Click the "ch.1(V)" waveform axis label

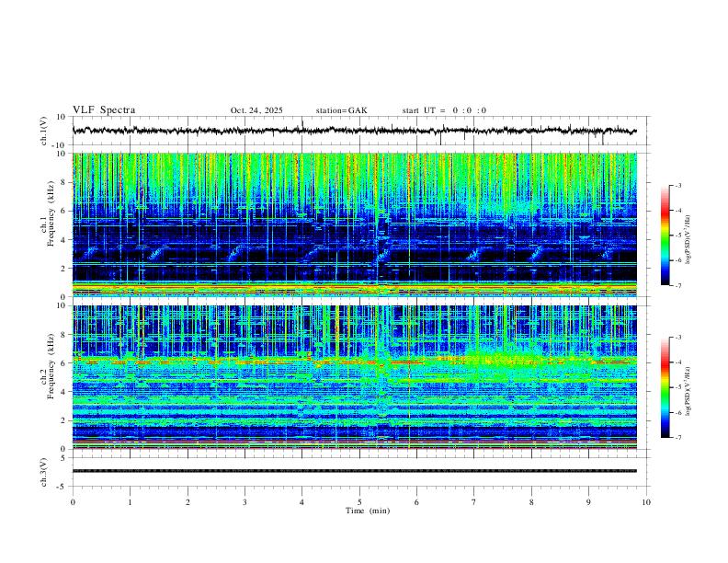pyautogui.click(x=44, y=131)
